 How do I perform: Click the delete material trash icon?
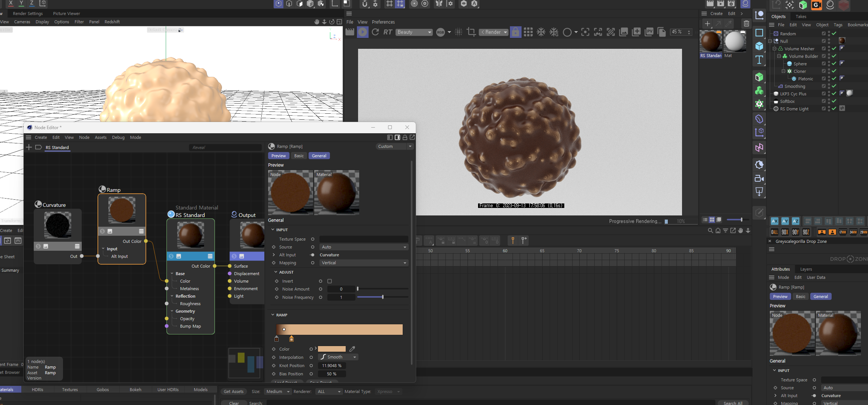(747, 24)
